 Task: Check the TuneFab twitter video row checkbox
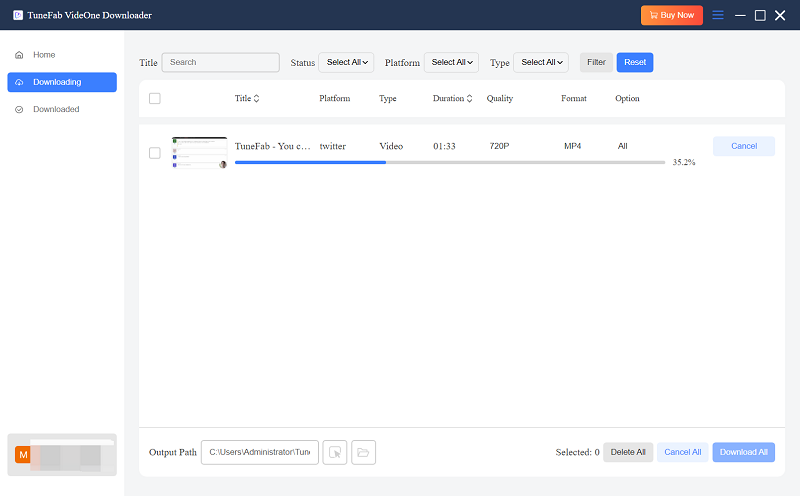pyautogui.click(x=155, y=153)
